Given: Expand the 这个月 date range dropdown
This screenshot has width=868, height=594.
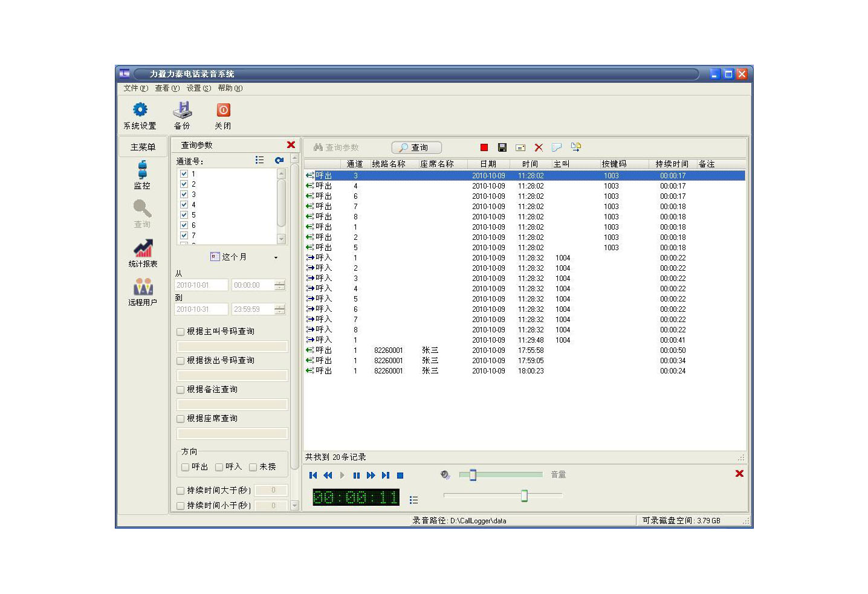Looking at the screenshot, I should 276,257.
